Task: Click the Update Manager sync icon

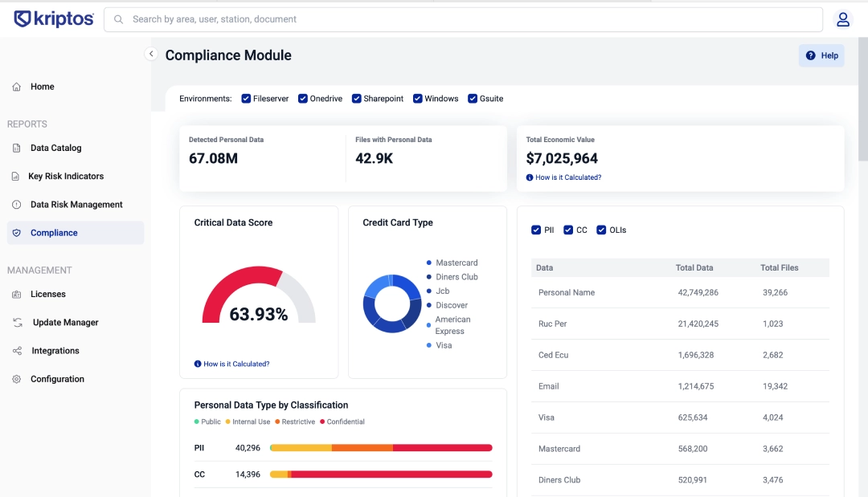Action: [x=18, y=322]
